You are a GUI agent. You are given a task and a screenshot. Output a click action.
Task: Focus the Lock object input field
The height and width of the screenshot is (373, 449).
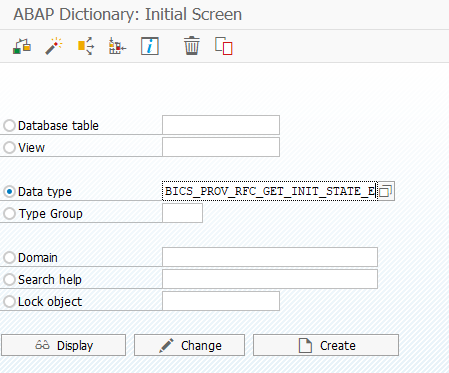coord(221,301)
